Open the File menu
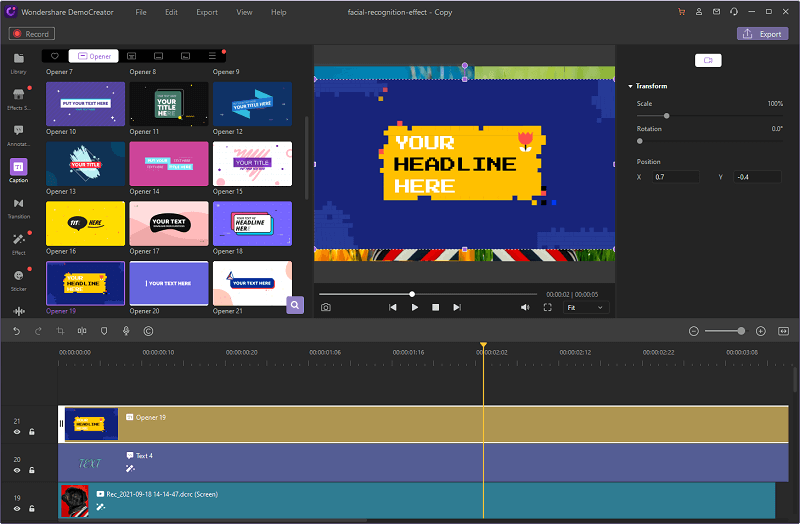 tap(141, 12)
